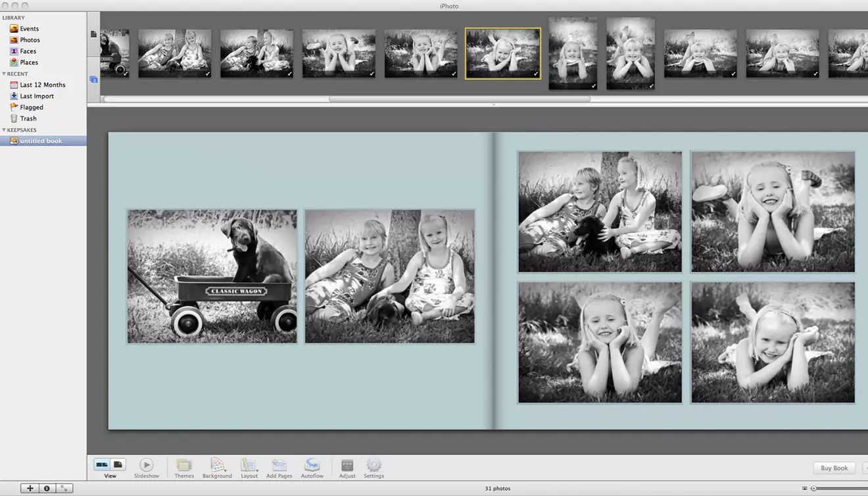Click the small zoom-out icon beside slider

pyautogui.click(x=805, y=488)
